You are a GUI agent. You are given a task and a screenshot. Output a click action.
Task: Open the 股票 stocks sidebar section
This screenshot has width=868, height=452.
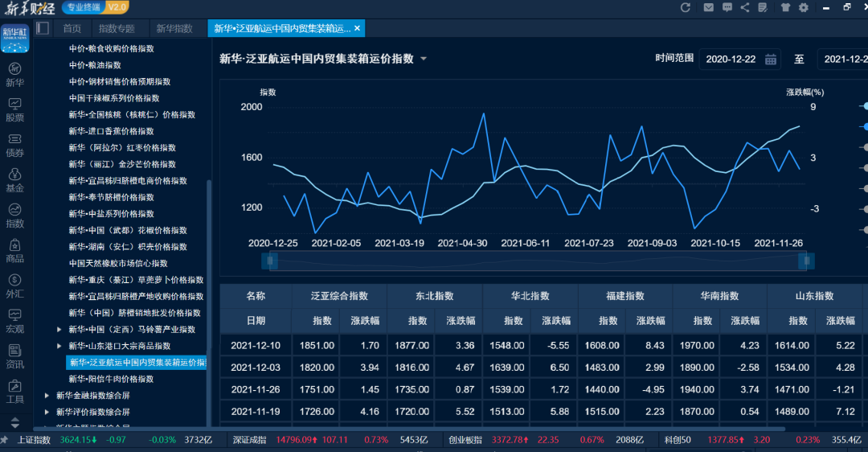point(15,110)
